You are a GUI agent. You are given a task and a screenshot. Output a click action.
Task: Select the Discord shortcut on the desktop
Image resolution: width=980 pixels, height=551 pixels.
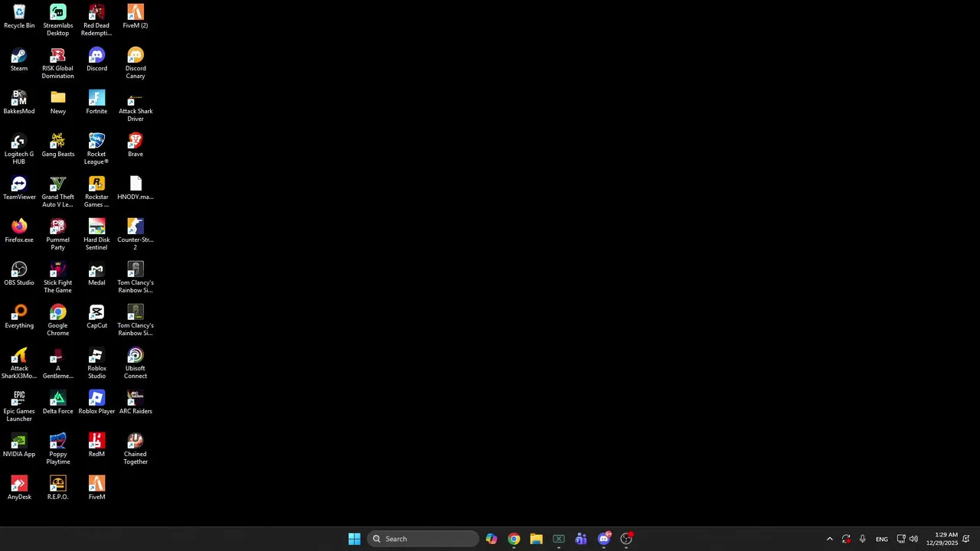tap(96, 60)
